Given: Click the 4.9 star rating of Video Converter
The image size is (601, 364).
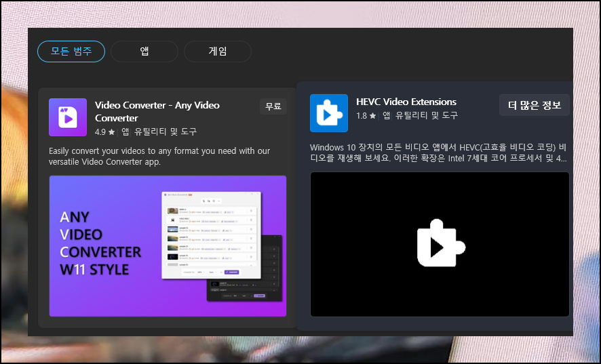Looking at the screenshot, I should pos(104,132).
